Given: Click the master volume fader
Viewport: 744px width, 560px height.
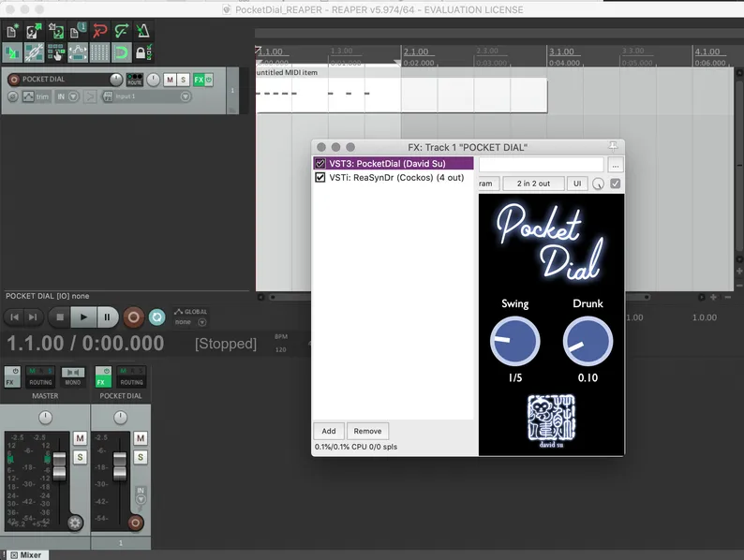Looking at the screenshot, I should (59, 465).
